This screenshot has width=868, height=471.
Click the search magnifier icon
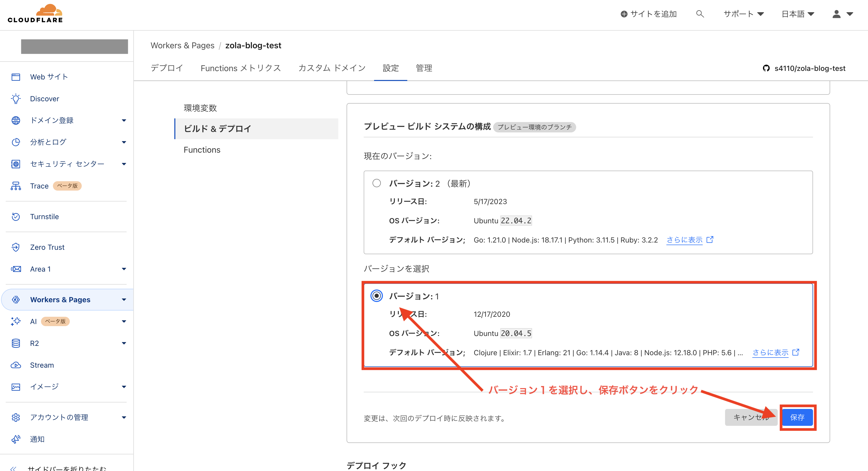(x=700, y=14)
